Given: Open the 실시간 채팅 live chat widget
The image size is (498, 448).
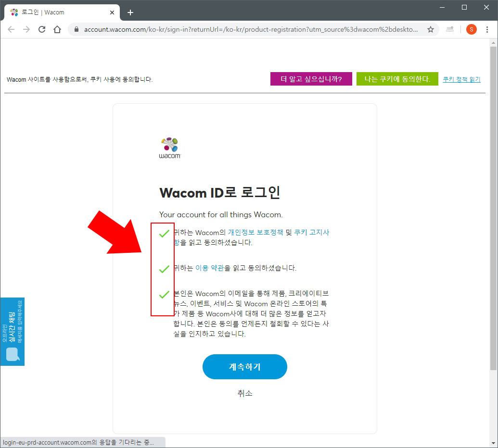Looking at the screenshot, I should 13,332.
